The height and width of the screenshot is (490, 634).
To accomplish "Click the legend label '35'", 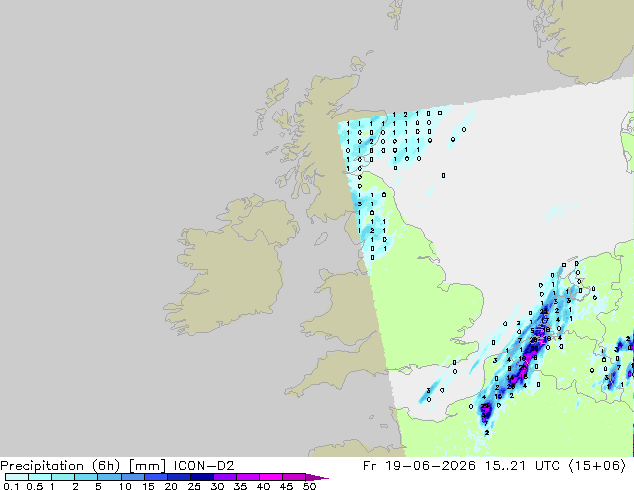I will pos(240,486).
